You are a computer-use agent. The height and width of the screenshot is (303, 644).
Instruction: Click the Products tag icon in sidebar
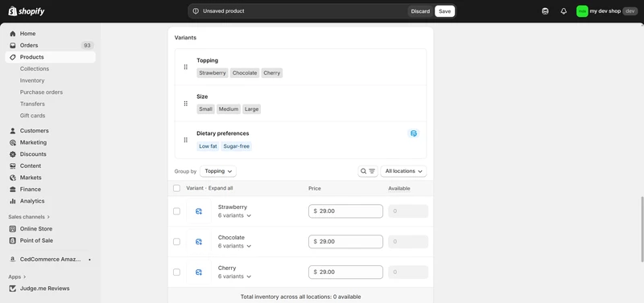pos(13,57)
